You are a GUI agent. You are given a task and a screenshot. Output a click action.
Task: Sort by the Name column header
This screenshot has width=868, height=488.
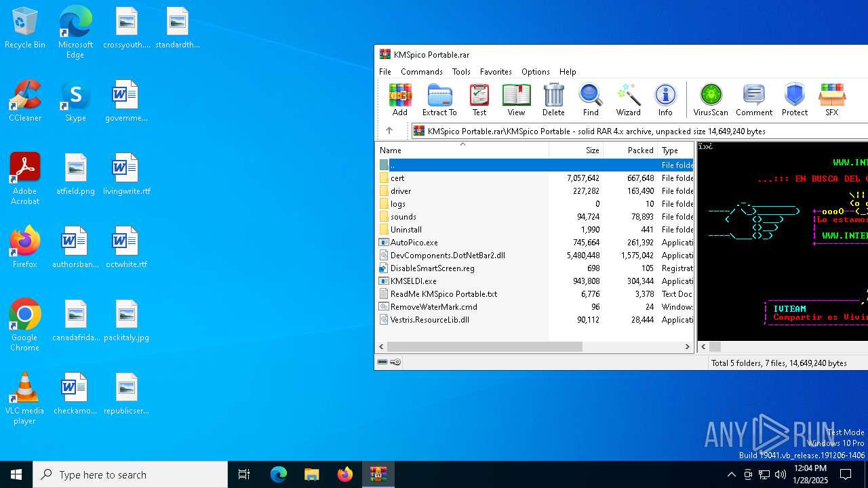click(462, 150)
